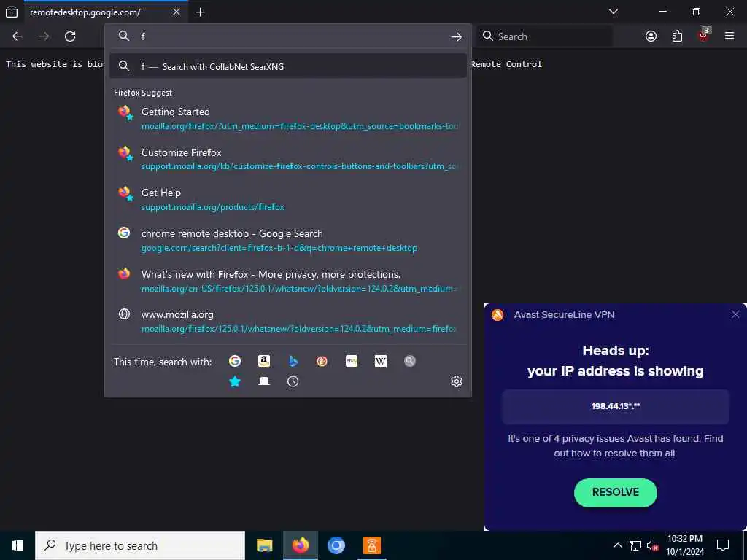Viewport: 747px width, 560px height.
Task: Search this time with DuckDuckGo
Action: click(322, 362)
